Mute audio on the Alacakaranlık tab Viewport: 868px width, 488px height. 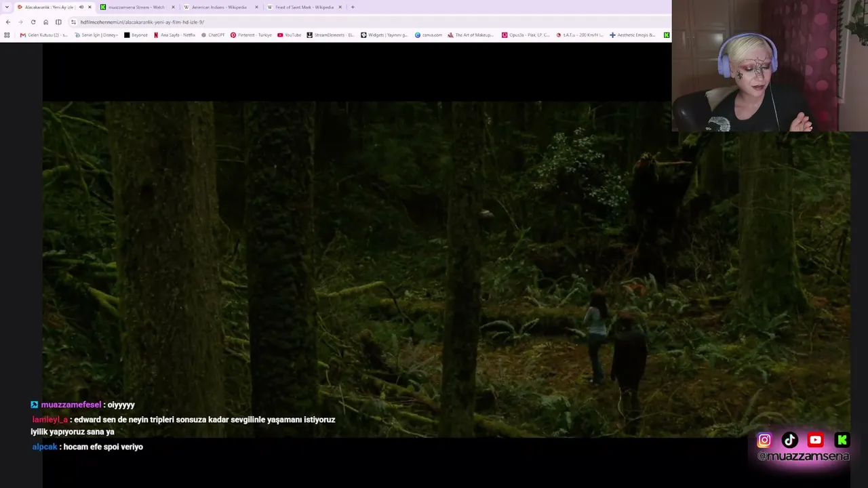(81, 7)
